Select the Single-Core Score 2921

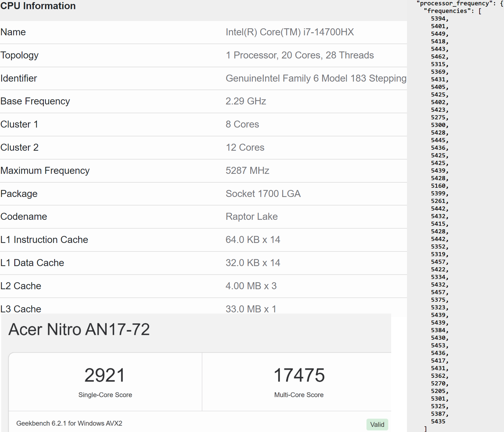105,375
